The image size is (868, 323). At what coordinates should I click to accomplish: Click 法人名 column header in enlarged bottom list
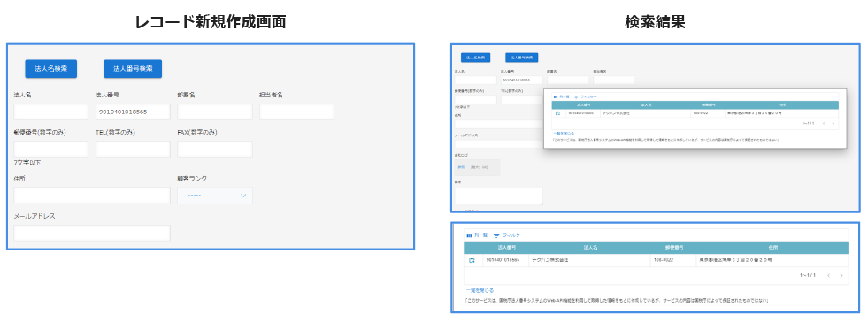coord(589,247)
